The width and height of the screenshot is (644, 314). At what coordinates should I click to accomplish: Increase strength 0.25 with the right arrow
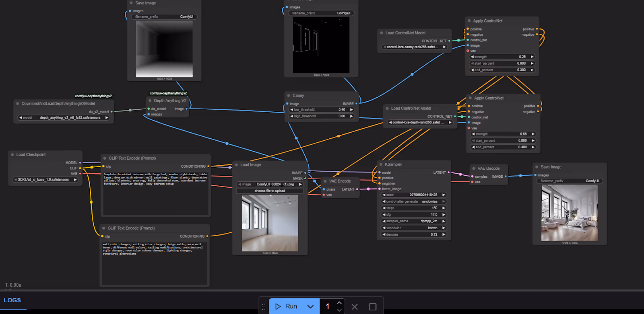[532, 57]
